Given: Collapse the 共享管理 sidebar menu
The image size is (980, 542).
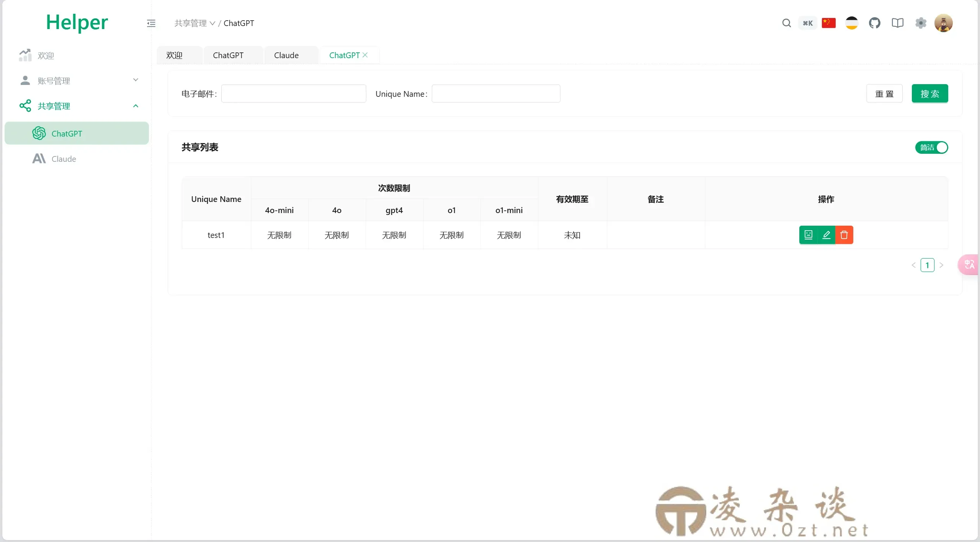Looking at the screenshot, I should point(77,106).
